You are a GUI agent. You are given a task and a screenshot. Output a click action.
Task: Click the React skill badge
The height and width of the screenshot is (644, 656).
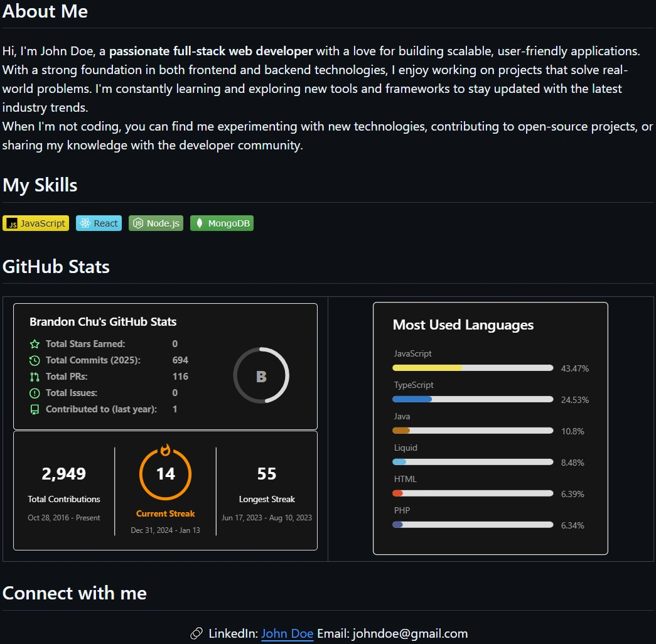click(99, 223)
